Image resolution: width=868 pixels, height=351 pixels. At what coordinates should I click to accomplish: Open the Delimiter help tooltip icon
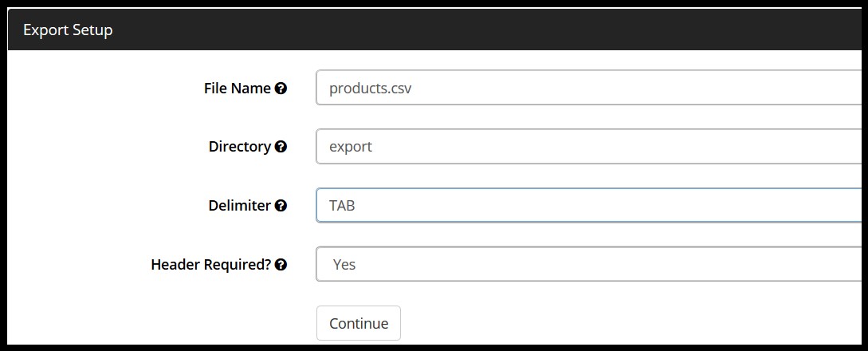(x=281, y=206)
